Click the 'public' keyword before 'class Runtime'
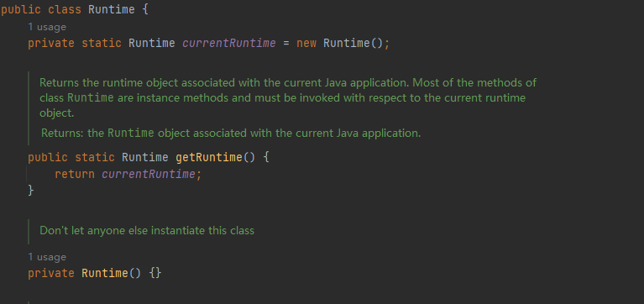The width and height of the screenshot is (644, 304). (x=21, y=9)
